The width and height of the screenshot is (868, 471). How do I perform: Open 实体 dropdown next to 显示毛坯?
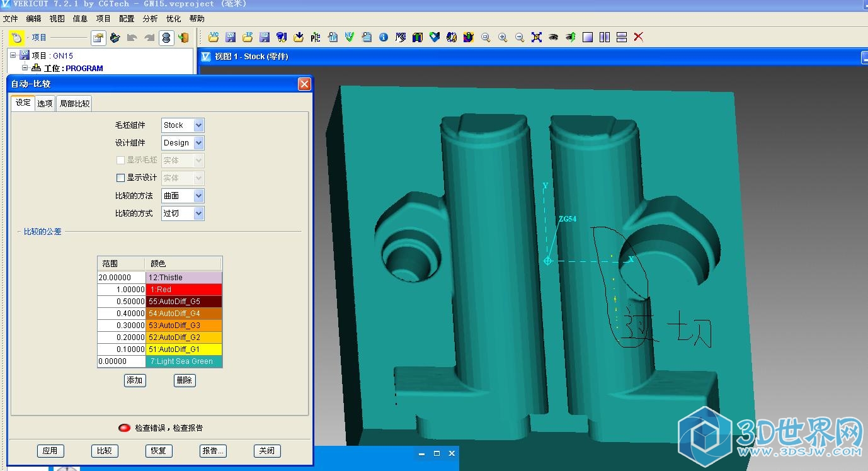tap(183, 161)
